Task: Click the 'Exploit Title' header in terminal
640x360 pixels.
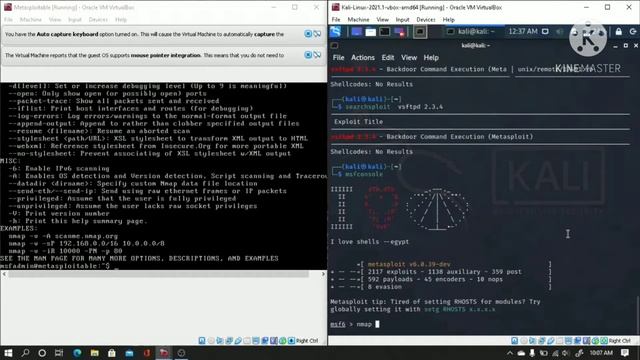Action: point(358,122)
